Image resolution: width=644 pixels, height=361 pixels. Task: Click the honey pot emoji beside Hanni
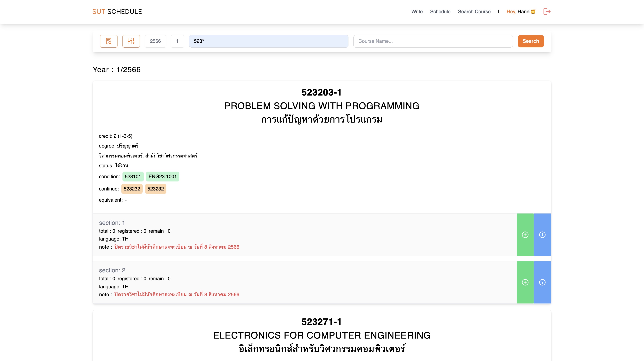point(533,12)
